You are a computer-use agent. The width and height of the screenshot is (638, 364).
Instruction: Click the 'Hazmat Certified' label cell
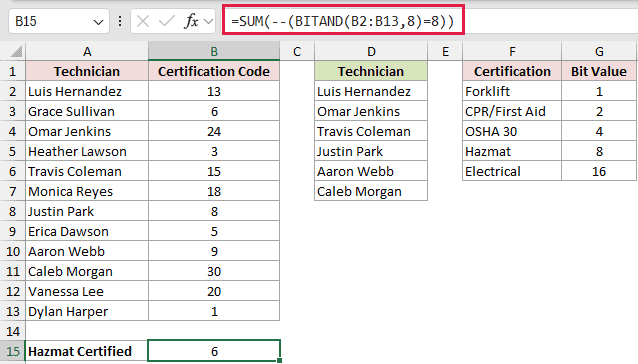tap(87, 351)
